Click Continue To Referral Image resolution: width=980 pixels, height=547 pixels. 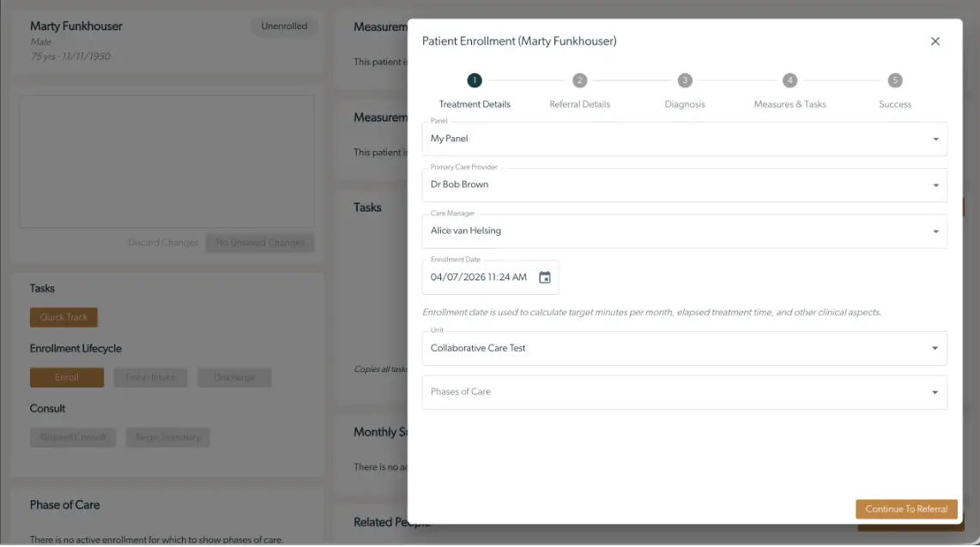pyautogui.click(x=906, y=508)
